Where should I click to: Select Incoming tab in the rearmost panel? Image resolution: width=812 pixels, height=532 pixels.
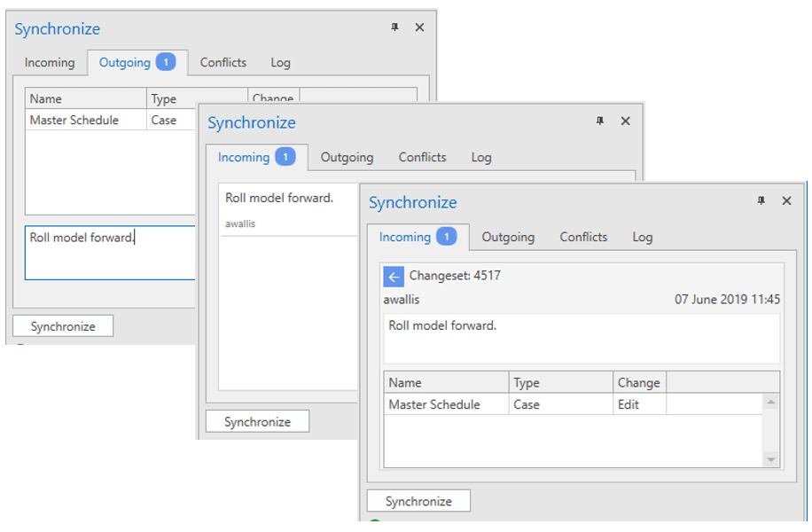pyautogui.click(x=50, y=63)
